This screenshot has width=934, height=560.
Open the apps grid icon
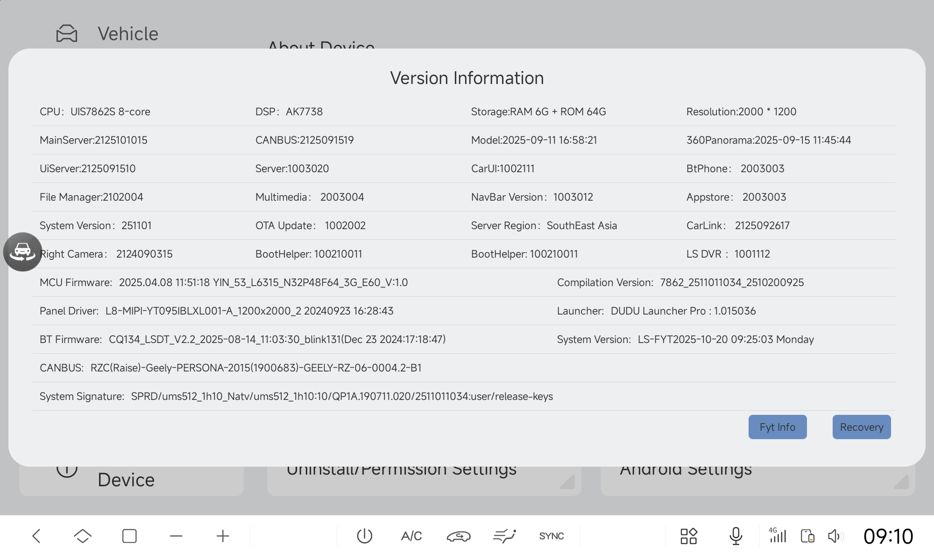[688, 536]
